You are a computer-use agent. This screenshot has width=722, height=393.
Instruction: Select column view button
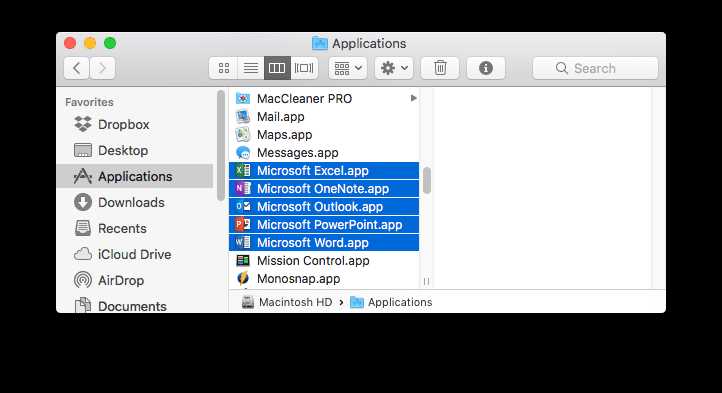(x=277, y=68)
